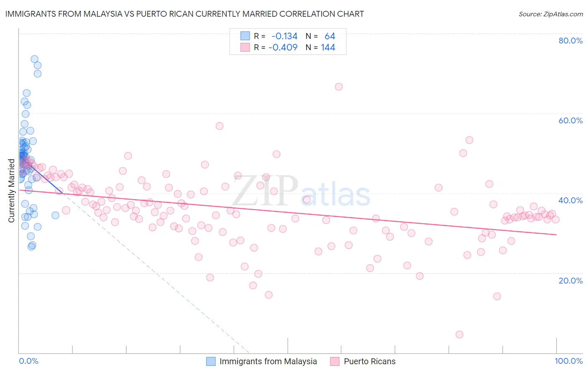The image size is (588, 373).
Task: Select the Puerto Ricans legend label
Action: tap(370, 361)
